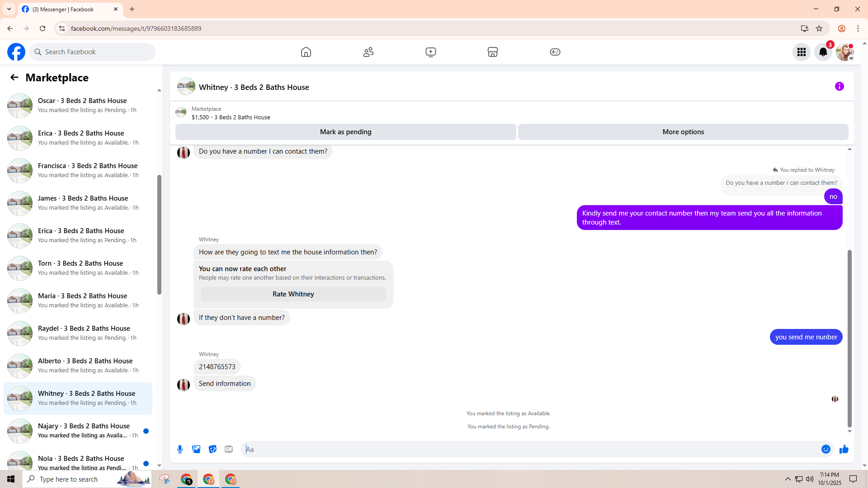Open the Video (Watch) tab icon

pyautogui.click(x=431, y=52)
